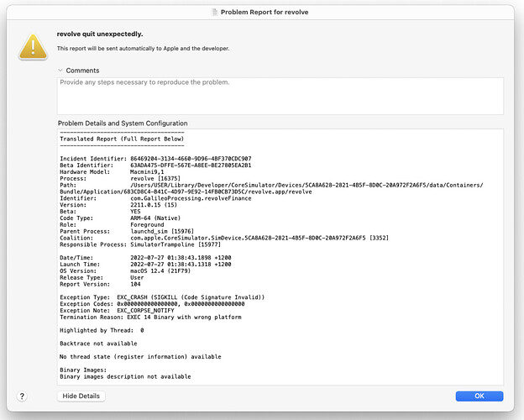Collapse the Comments disclosure triangle
524x420 pixels.
coord(60,71)
